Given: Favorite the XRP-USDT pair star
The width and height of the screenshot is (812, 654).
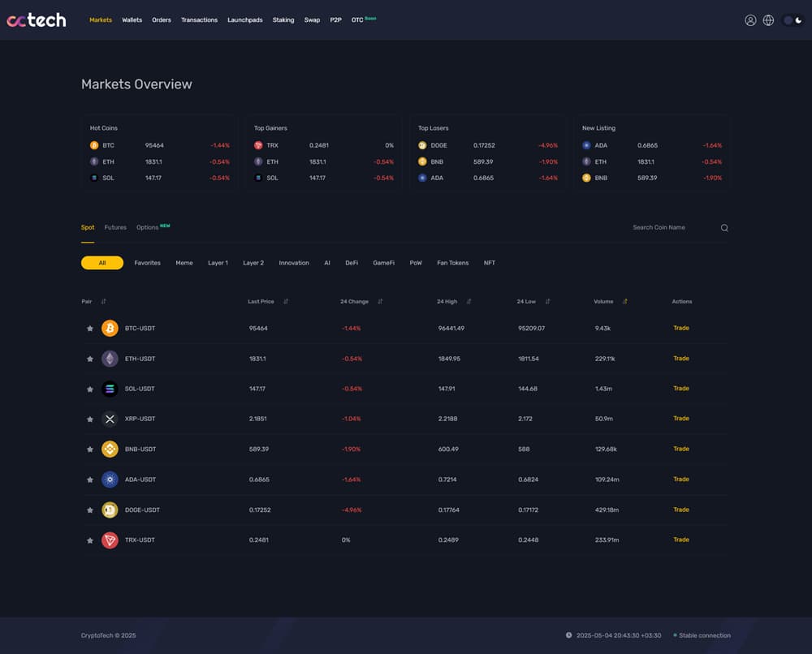Looking at the screenshot, I should 90,420.
